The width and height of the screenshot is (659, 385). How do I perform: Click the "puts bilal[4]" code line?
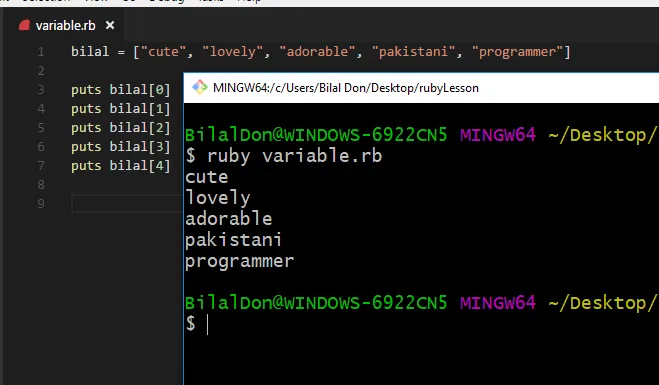[x=121, y=166]
